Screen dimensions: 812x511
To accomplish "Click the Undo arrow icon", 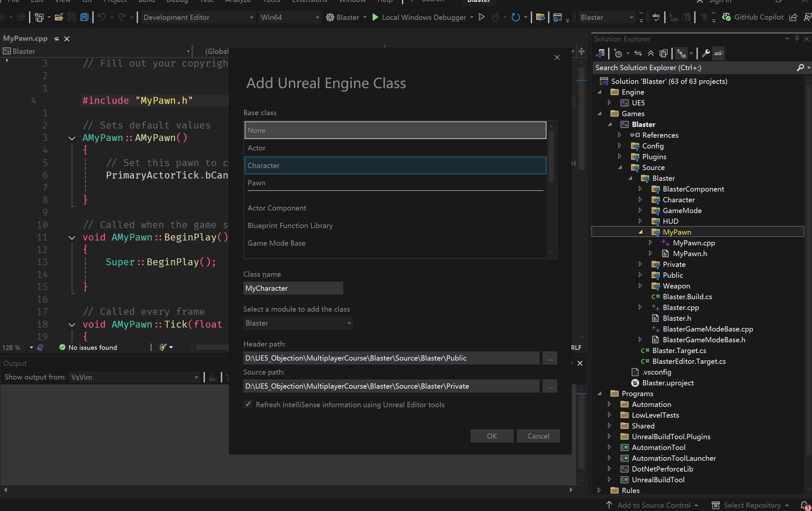I will point(102,17).
